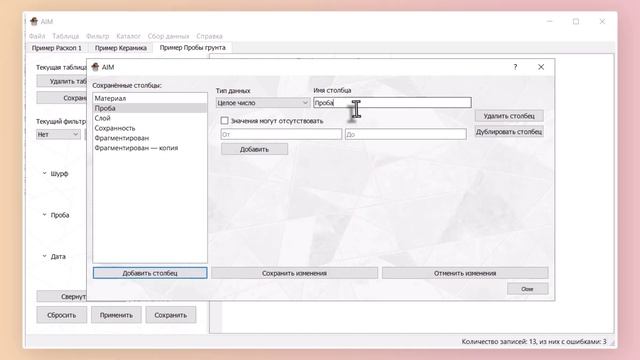Open the Сбор данных menu
The height and width of the screenshot is (360, 640).
[168, 36]
